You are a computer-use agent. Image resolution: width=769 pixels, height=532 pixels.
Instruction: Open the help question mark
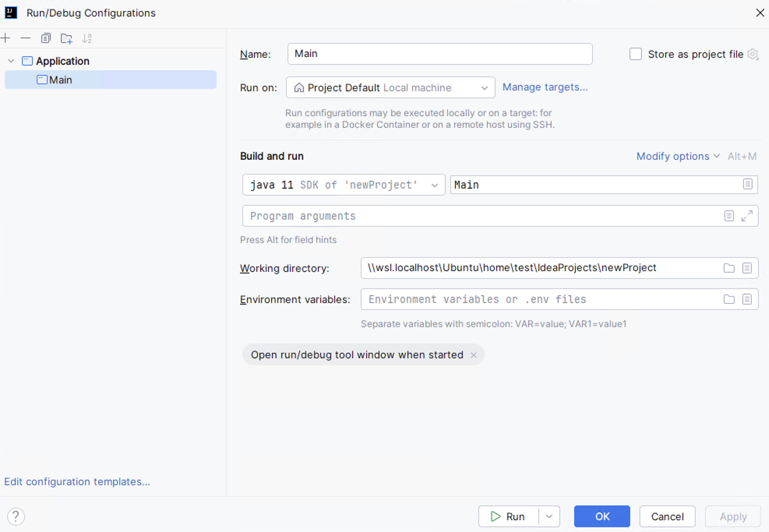tap(16, 516)
